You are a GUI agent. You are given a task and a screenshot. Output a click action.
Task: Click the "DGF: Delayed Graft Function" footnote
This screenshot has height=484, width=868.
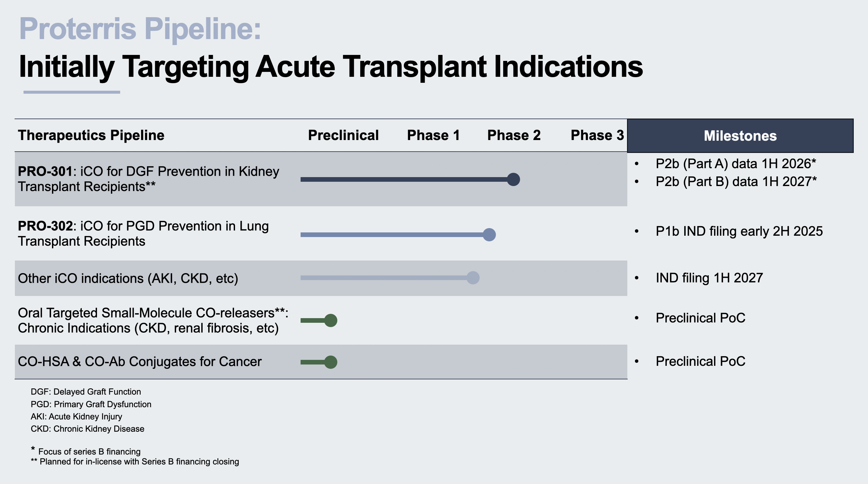coord(86,392)
